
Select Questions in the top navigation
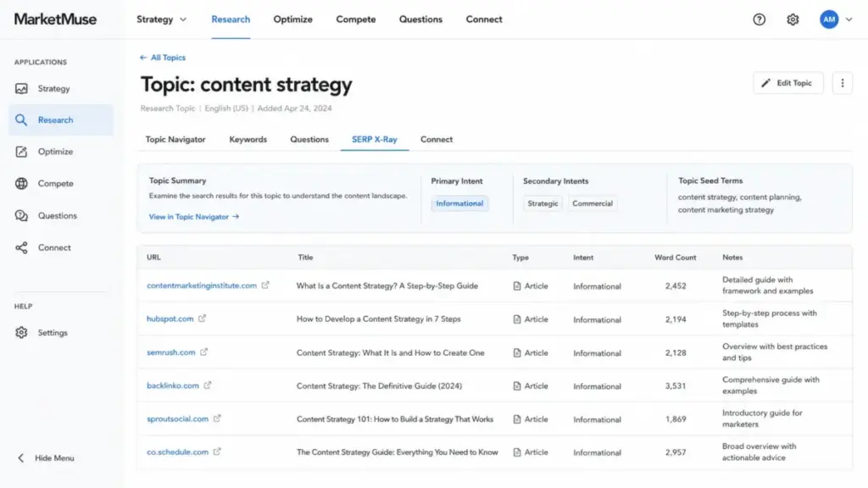click(x=420, y=19)
